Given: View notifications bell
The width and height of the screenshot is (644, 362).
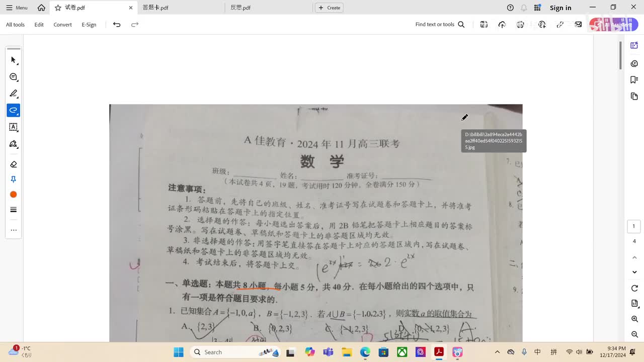Looking at the screenshot, I should click(x=524, y=8).
